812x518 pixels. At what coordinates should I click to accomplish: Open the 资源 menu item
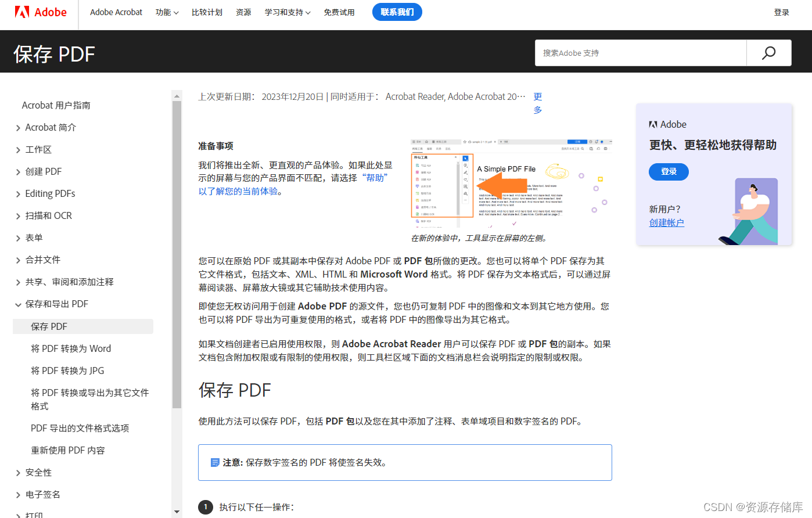point(243,12)
